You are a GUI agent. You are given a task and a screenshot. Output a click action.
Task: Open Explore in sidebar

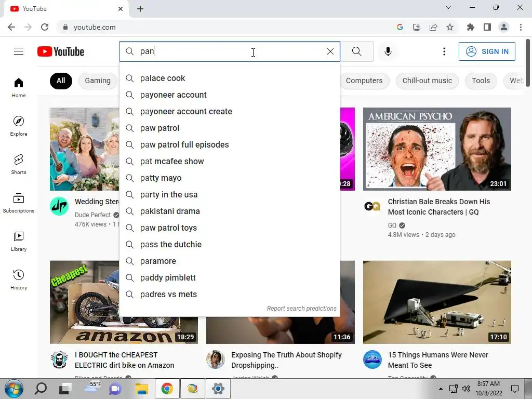pyautogui.click(x=19, y=126)
